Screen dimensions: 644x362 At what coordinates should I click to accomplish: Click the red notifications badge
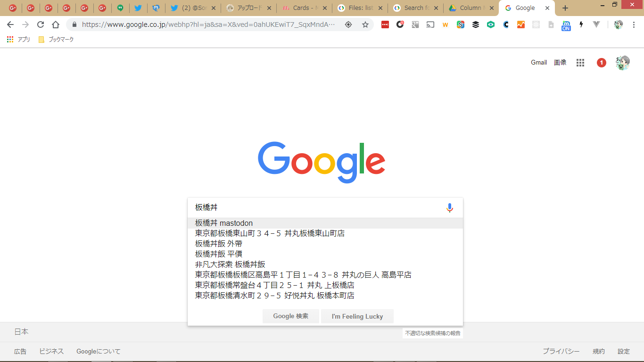(601, 63)
